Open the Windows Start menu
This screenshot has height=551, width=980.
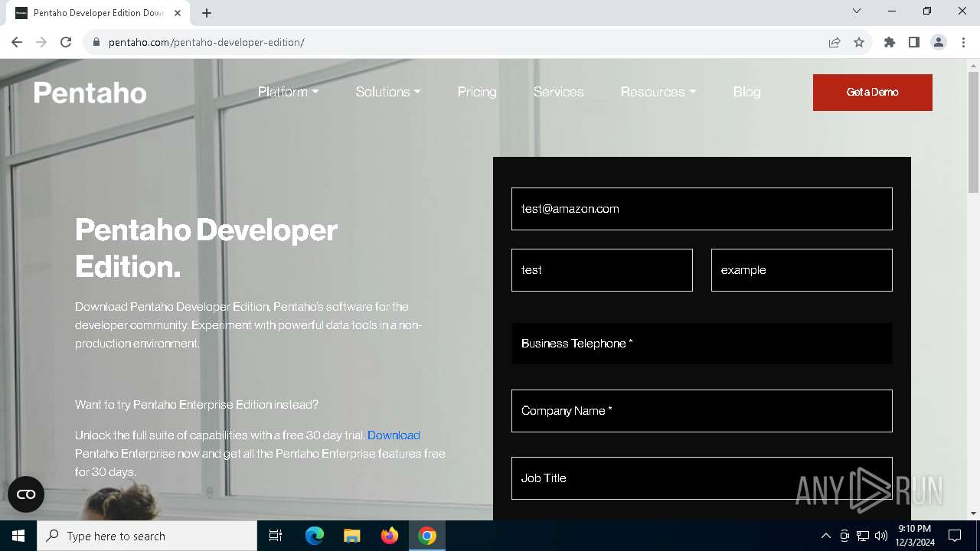(18, 536)
